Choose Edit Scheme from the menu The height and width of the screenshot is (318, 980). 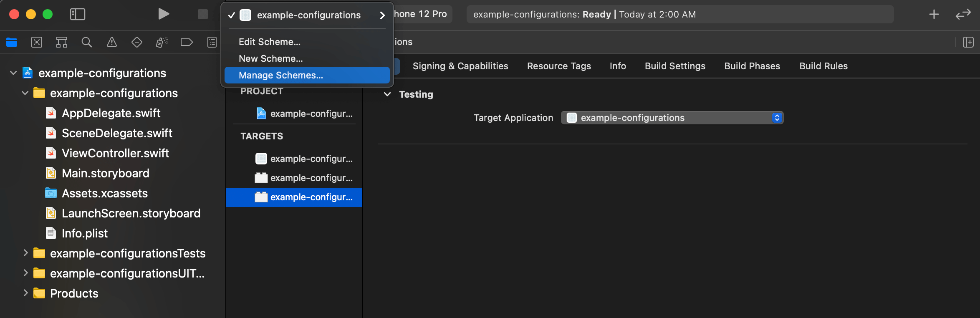[270, 42]
